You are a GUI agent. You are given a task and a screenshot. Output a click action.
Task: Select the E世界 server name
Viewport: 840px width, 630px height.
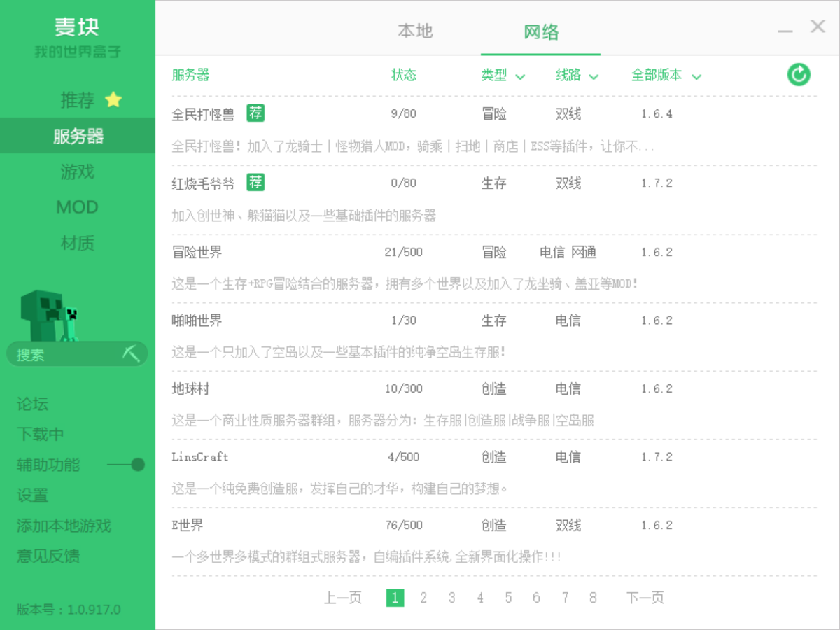pyautogui.click(x=188, y=524)
